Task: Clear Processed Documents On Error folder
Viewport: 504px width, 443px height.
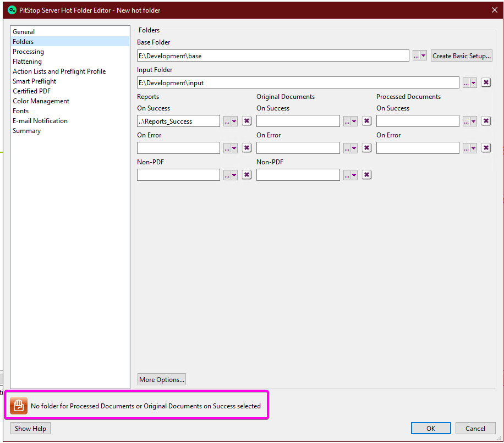Action: (x=486, y=148)
